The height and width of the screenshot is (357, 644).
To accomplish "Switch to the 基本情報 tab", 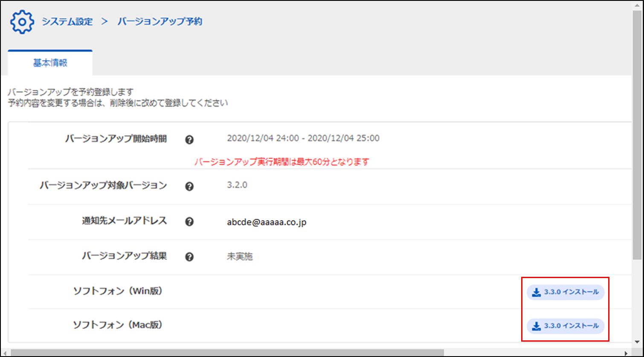I will pos(50,63).
